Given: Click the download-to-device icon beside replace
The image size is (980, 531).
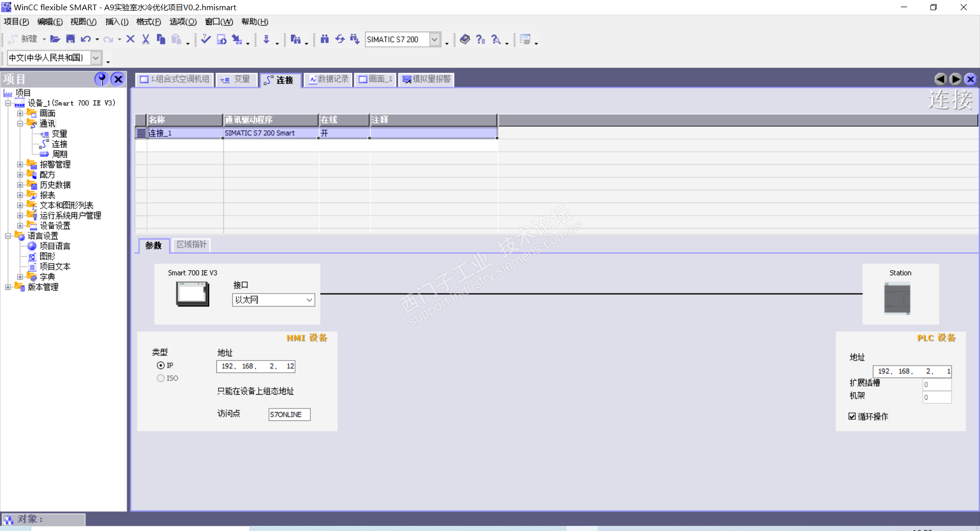Looking at the screenshot, I should pos(355,39).
